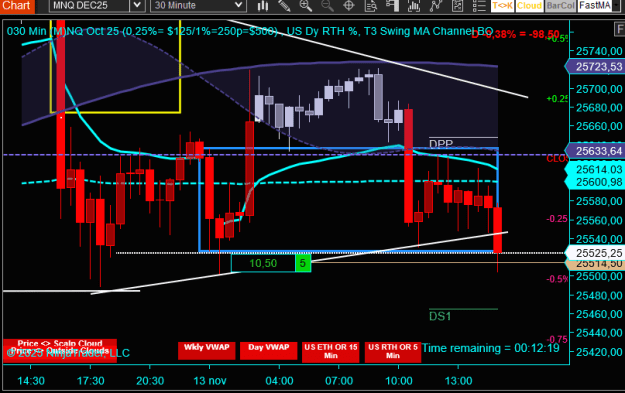Click the +0.25 green percent level label

coord(557,98)
